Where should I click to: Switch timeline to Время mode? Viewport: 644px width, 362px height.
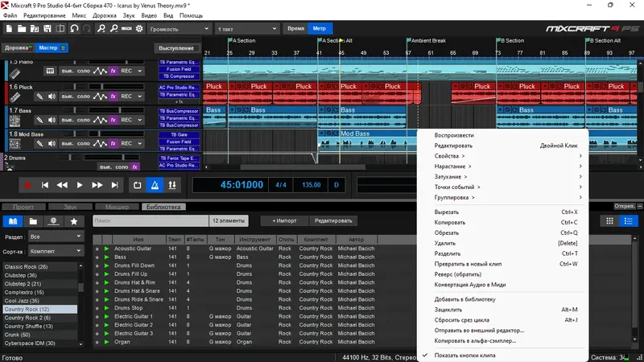tap(295, 28)
